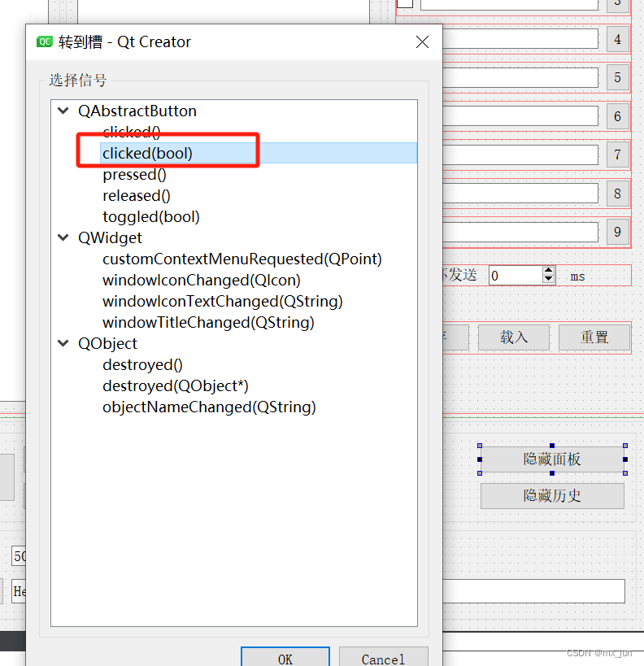Image resolution: width=644 pixels, height=666 pixels.
Task: Click the Cancel button
Action: 383,658
